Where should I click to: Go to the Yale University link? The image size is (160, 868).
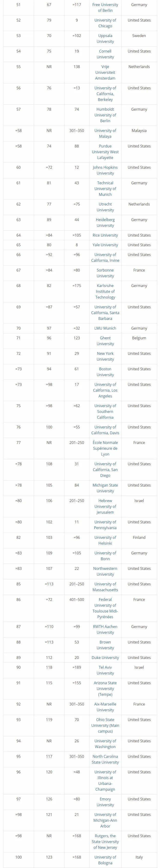click(x=105, y=245)
